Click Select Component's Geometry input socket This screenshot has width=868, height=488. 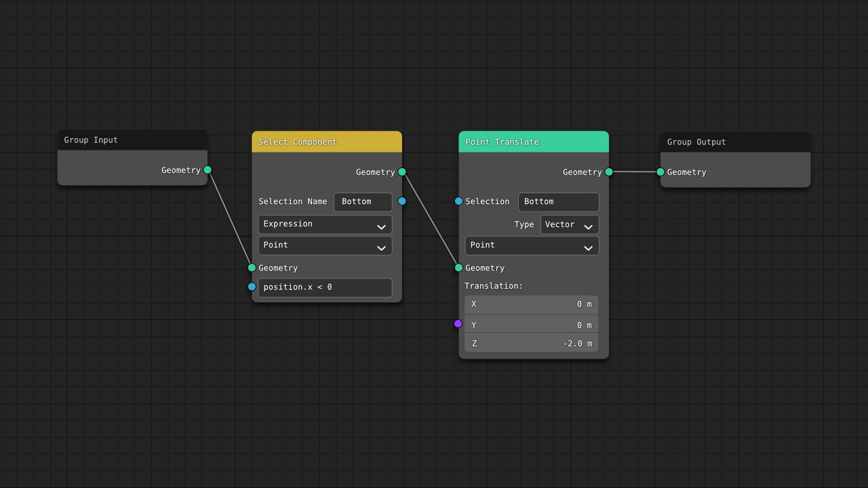click(252, 268)
